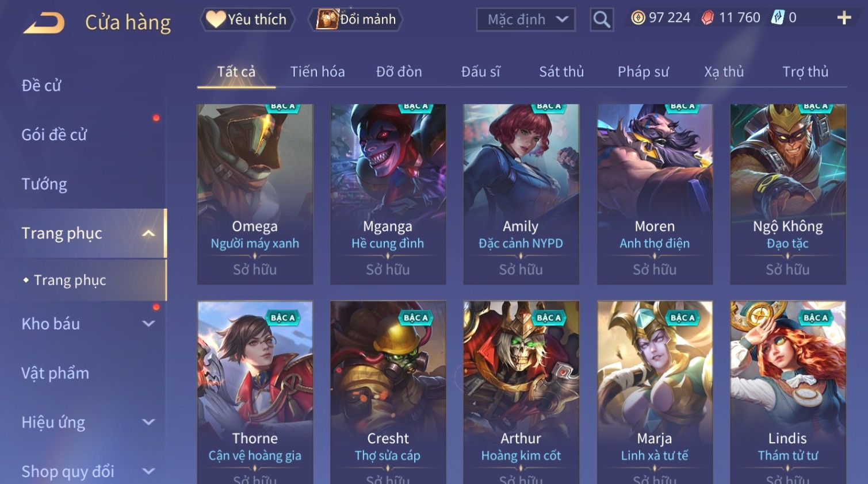Open the Mặc định sort dropdown
Screen dimensions: 868x484
tap(526, 20)
